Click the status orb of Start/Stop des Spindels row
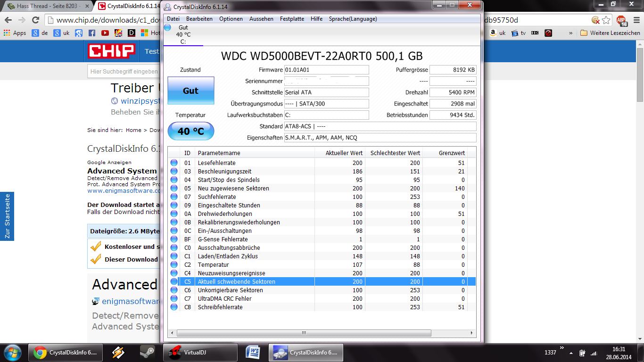The image size is (644, 362). click(174, 180)
